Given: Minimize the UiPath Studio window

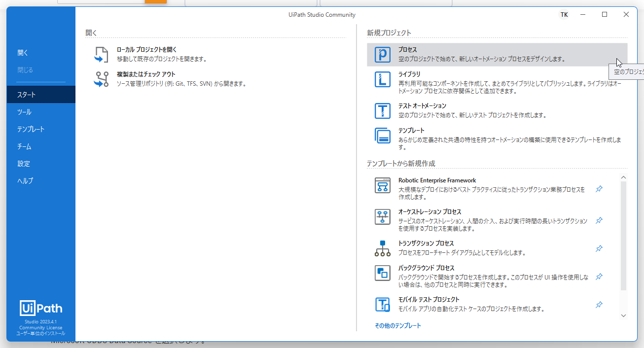Looking at the screenshot, I should click(583, 15).
